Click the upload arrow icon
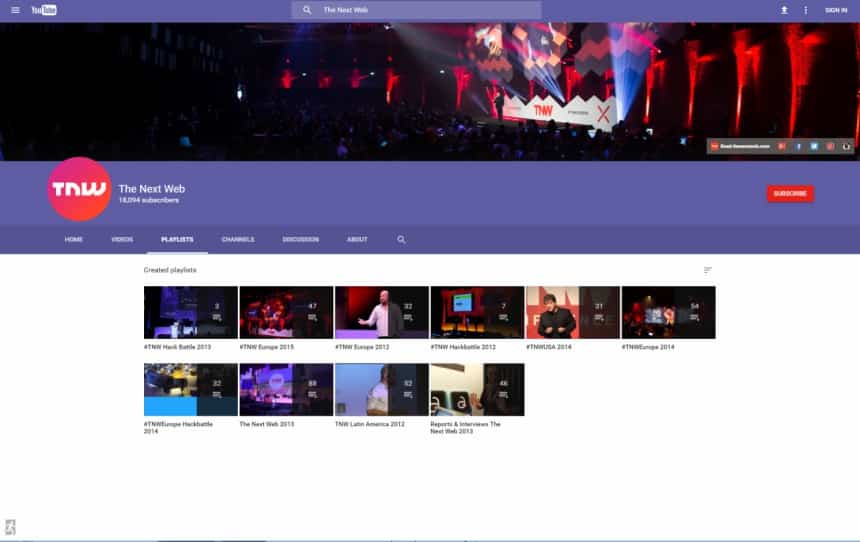The height and width of the screenshot is (542, 860). 784,10
